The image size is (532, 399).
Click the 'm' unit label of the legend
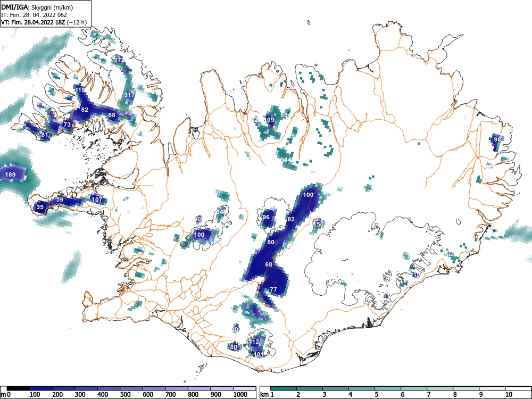(x=3, y=395)
